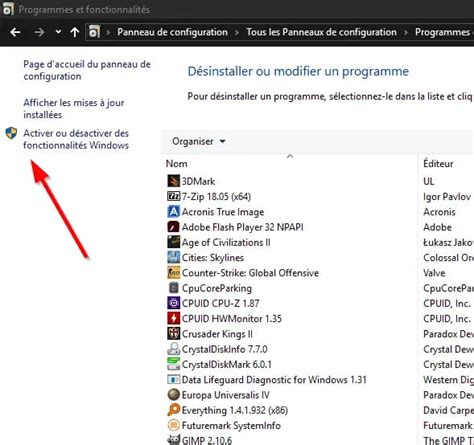Click the Acronis True Image icon
This screenshot has width=474, height=445.
click(173, 212)
